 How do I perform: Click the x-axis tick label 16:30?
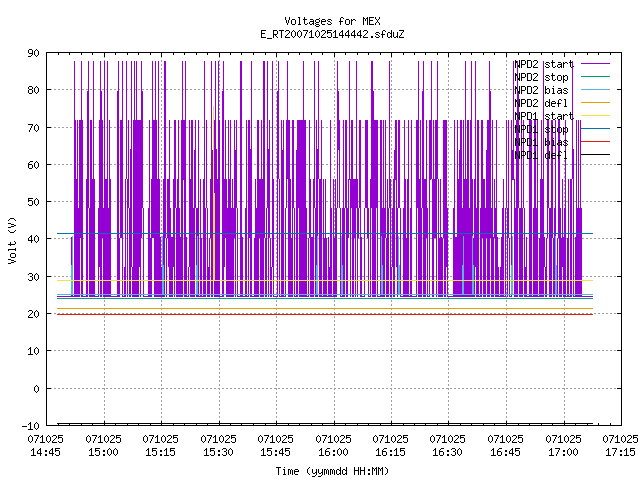(x=448, y=452)
